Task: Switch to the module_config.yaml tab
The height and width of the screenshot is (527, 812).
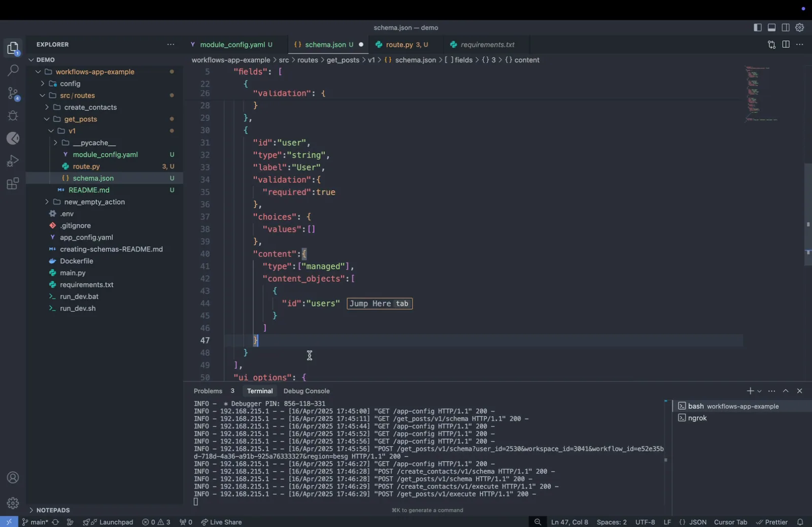Action: pos(232,45)
